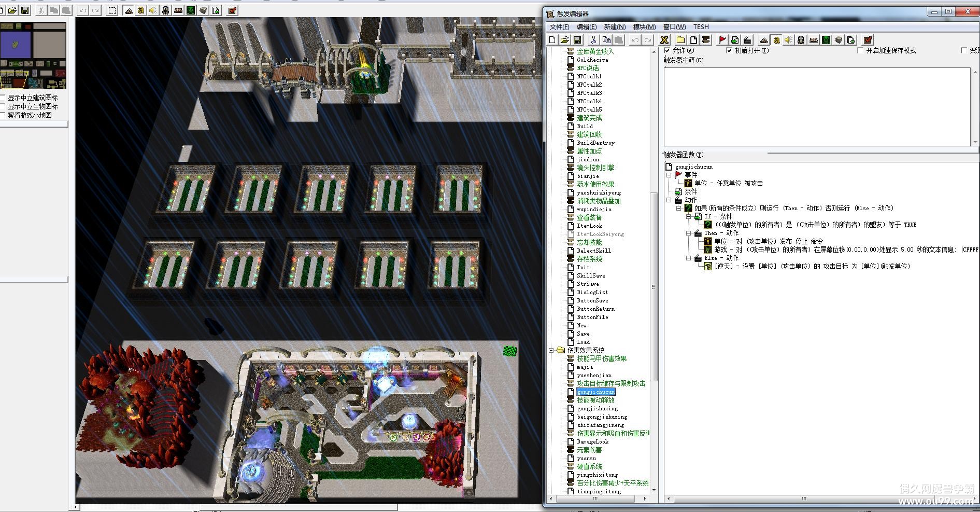Click Sound Editor speaker icon in Trigger Editor
Viewport: 980px width, 512px height.
click(789, 40)
